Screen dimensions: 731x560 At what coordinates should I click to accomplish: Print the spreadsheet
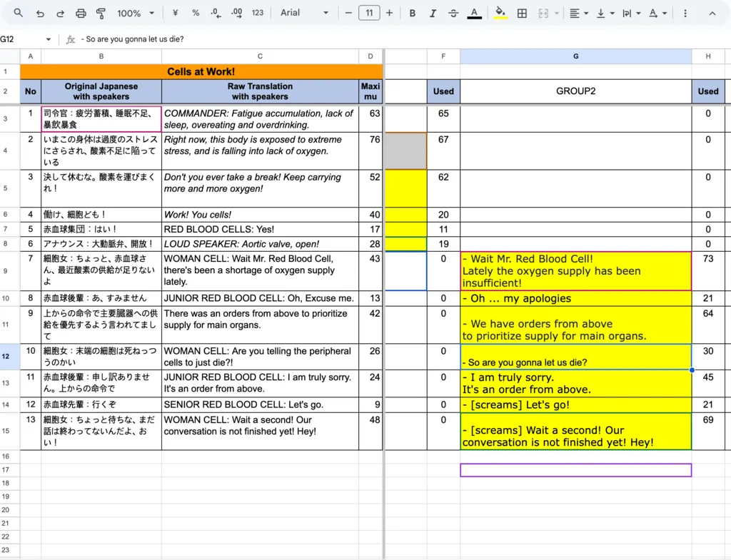pos(81,13)
